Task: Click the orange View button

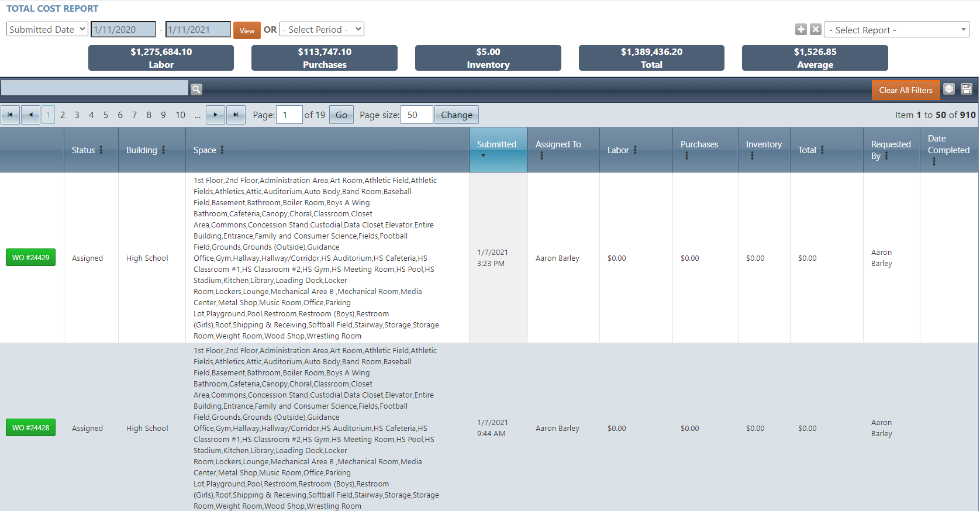Action: 247,30
